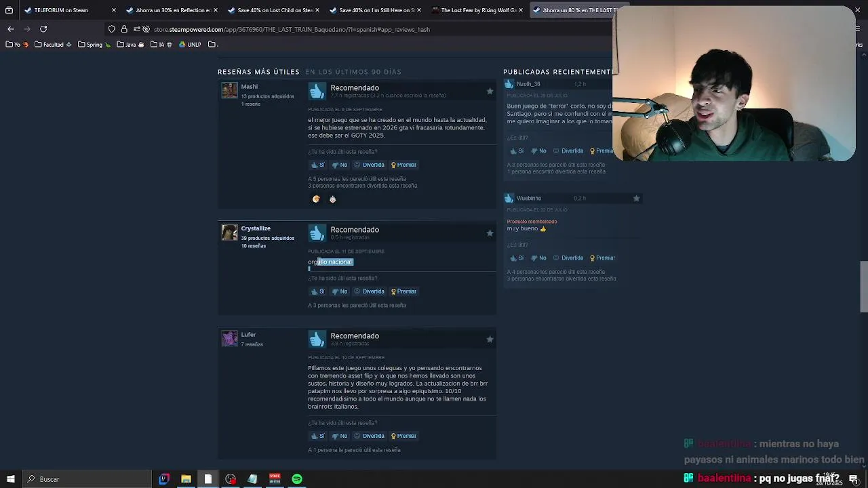Click the star icon on Mashi's review
Image resolution: width=868 pixels, height=488 pixels.
click(490, 91)
